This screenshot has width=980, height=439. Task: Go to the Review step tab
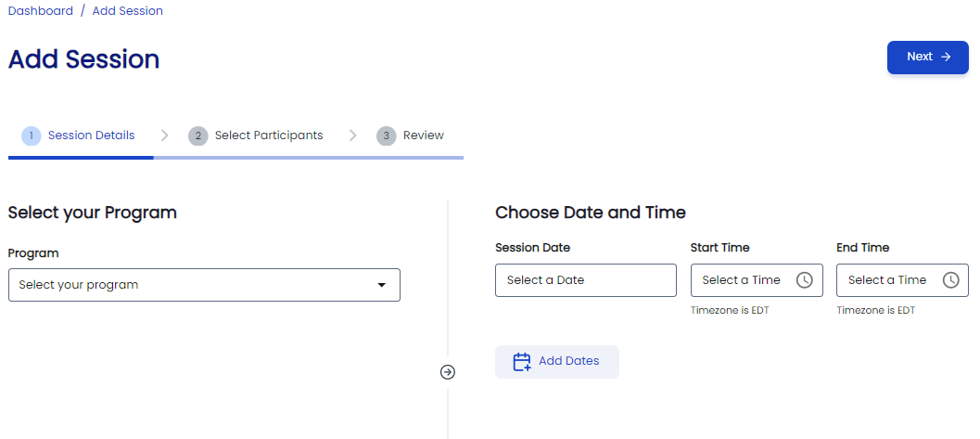click(x=424, y=136)
